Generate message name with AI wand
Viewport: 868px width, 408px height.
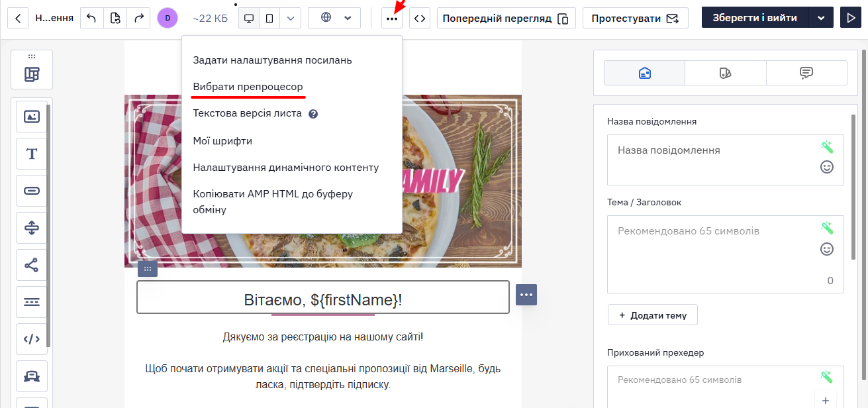tap(827, 147)
